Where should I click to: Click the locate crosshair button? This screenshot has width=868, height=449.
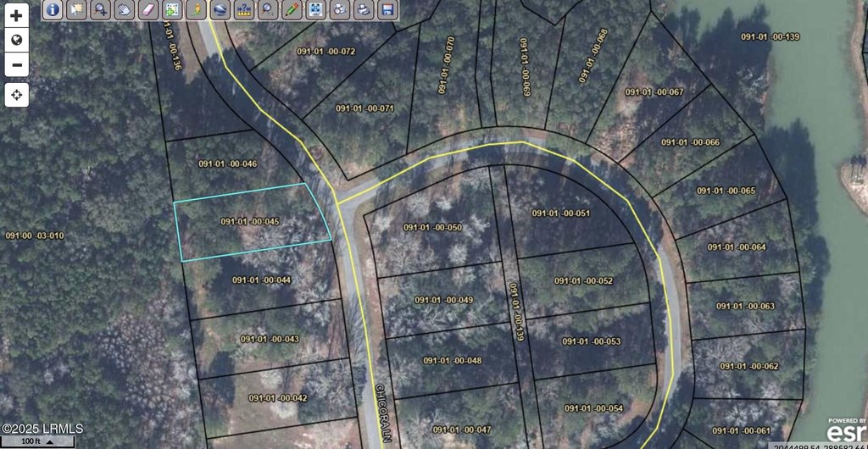pyautogui.click(x=16, y=95)
